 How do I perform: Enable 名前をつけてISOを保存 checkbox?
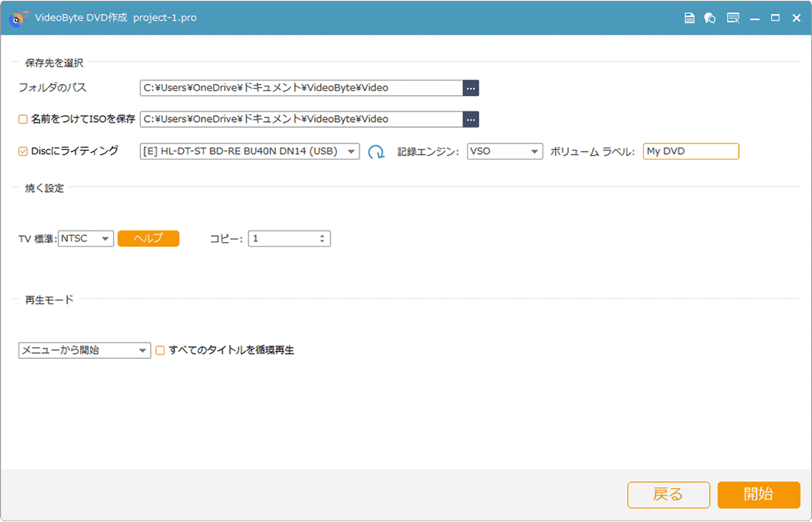[23, 119]
